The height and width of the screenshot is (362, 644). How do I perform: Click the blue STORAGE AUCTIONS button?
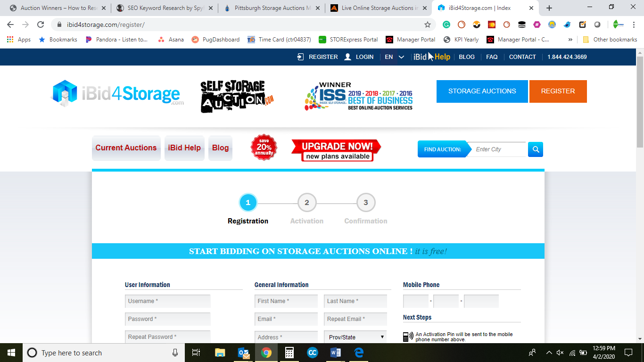[x=482, y=91]
